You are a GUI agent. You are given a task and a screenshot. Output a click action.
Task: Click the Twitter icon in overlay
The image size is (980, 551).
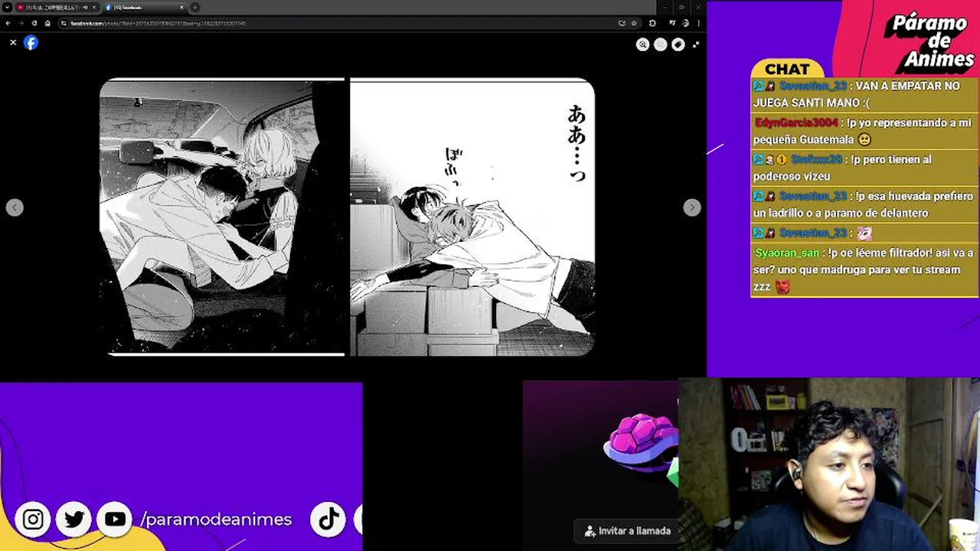[x=74, y=520]
